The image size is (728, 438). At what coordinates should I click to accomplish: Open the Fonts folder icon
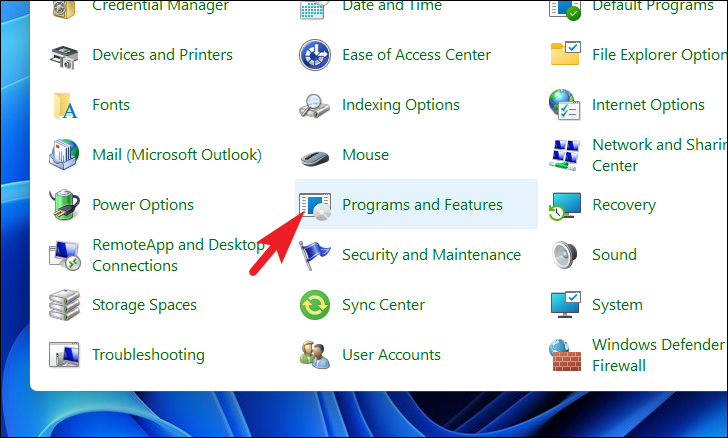64,106
